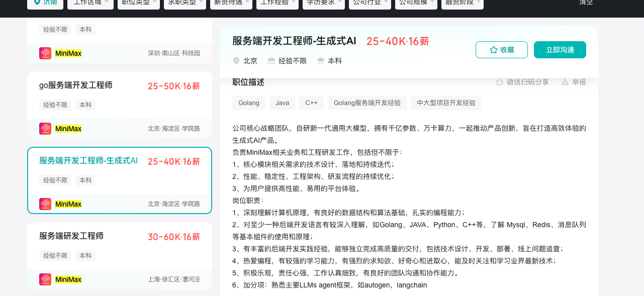644x296 pixels.
Task: Click the 职位描述 section heading
Action: tap(248, 82)
